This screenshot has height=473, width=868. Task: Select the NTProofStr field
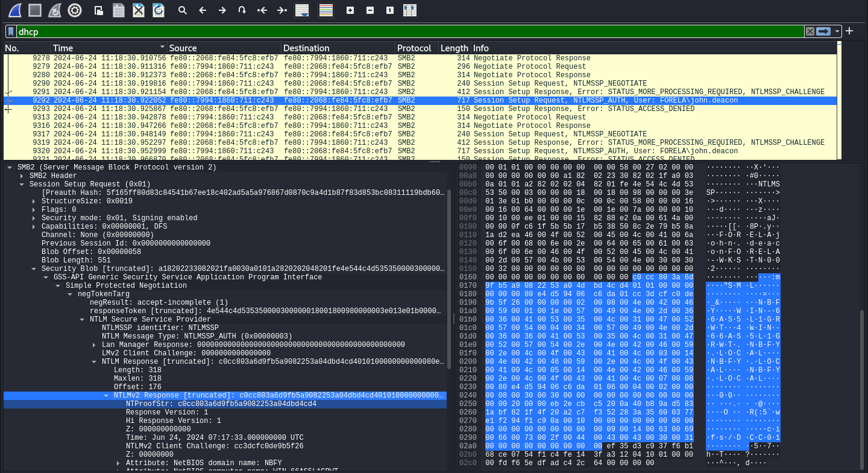225,404
